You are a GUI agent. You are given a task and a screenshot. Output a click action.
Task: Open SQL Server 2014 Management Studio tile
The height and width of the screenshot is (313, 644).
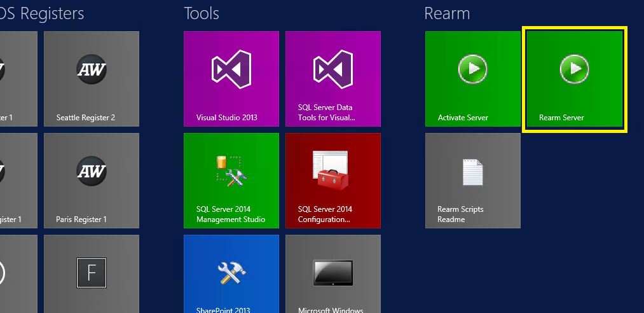point(231,181)
